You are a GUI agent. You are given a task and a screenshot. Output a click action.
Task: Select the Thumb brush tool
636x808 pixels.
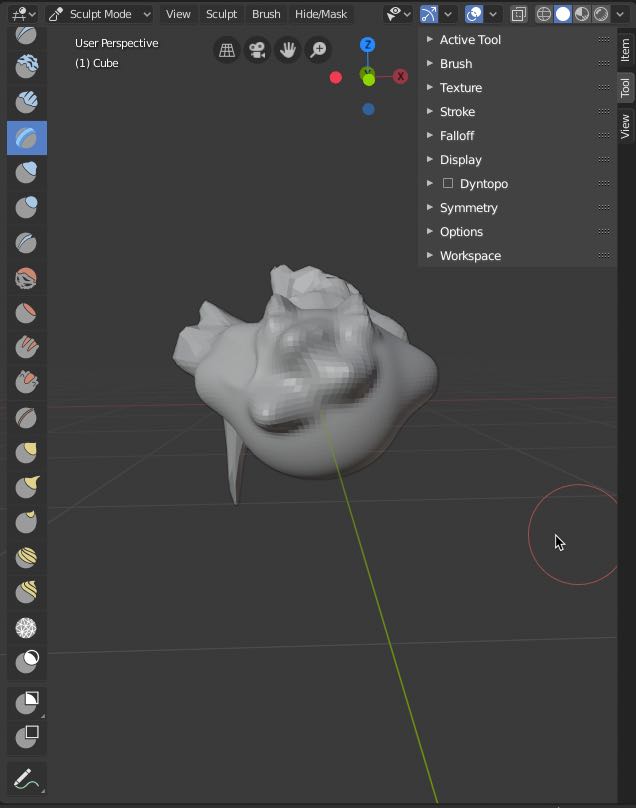coord(27,521)
